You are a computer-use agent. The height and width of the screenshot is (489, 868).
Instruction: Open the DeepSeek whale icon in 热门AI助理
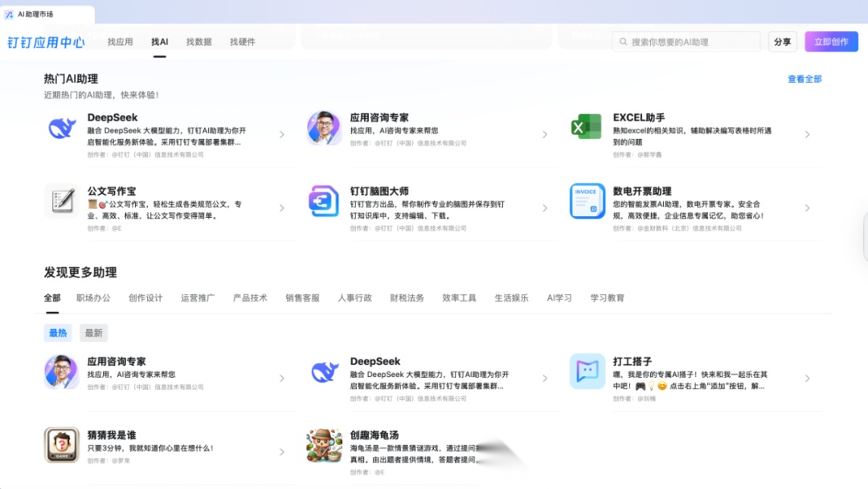coord(61,128)
